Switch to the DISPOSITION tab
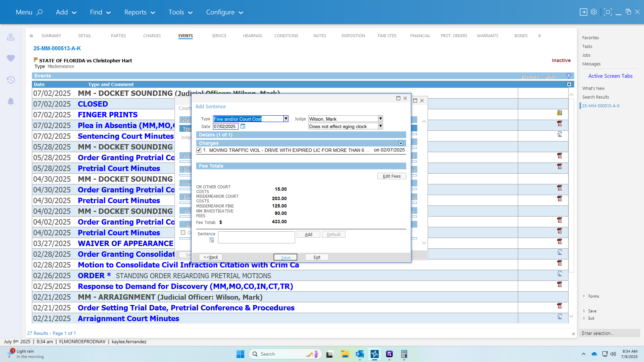Viewport: 644px width, 362px height. click(353, 36)
